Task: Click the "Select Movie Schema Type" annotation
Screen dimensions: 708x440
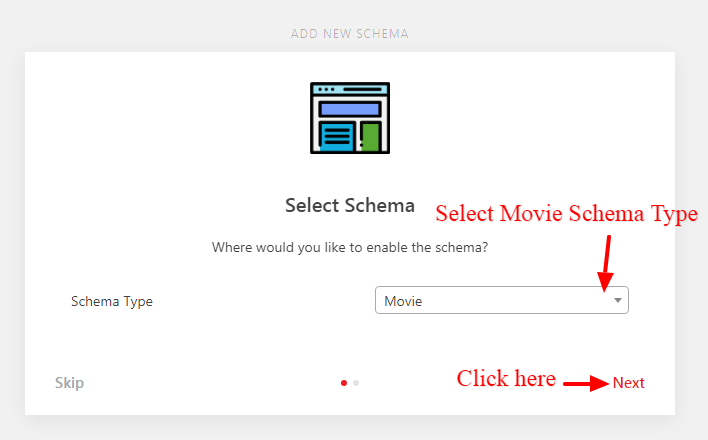Action: [566, 214]
